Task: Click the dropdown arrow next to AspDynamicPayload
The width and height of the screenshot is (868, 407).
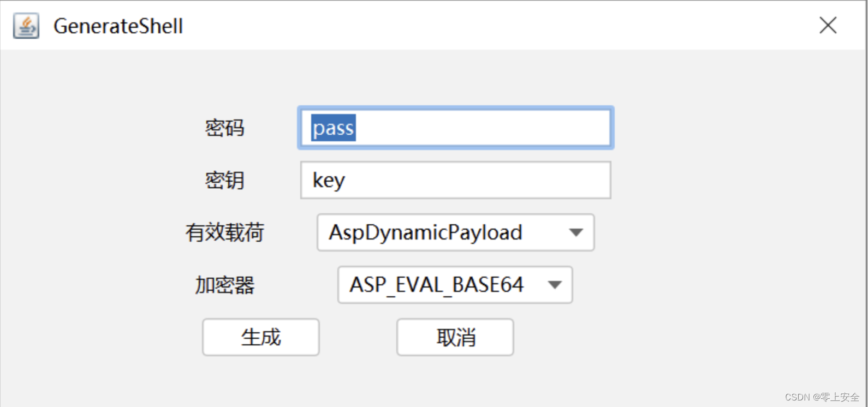Action: tap(575, 232)
